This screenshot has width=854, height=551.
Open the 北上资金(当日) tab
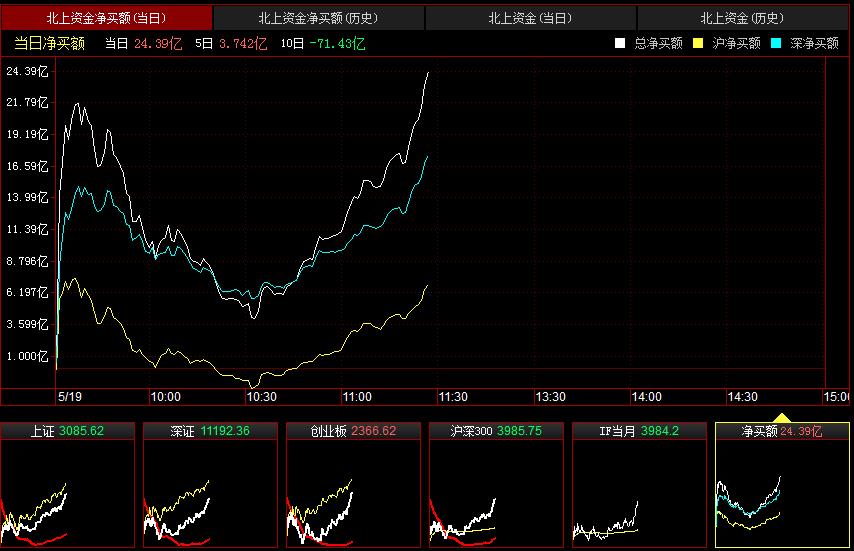click(x=530, y=18)
